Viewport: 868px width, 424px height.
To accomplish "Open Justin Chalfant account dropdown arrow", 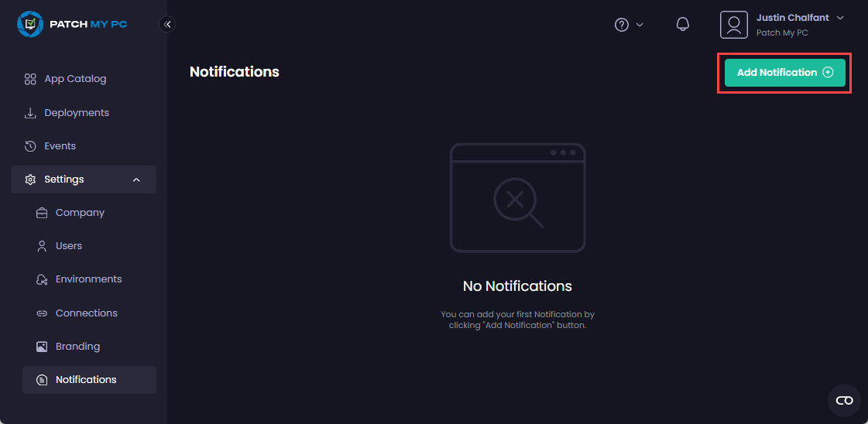I will [x=841, y=18].
